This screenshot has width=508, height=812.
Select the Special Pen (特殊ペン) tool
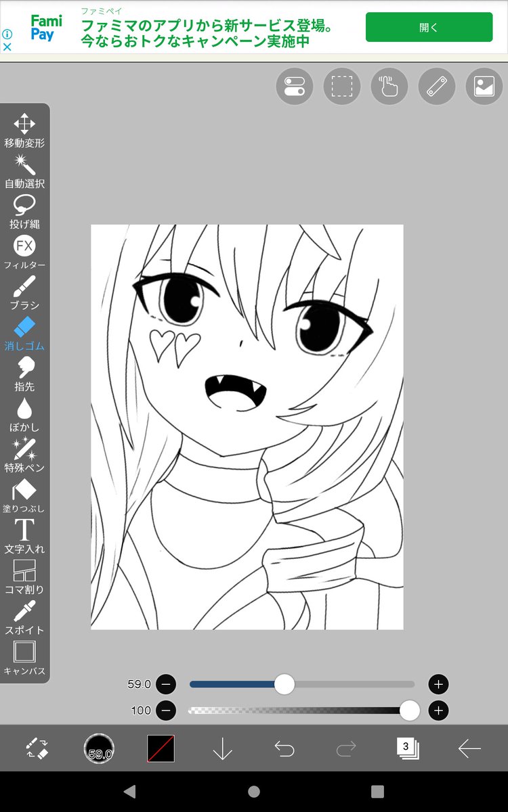[24, 455]
